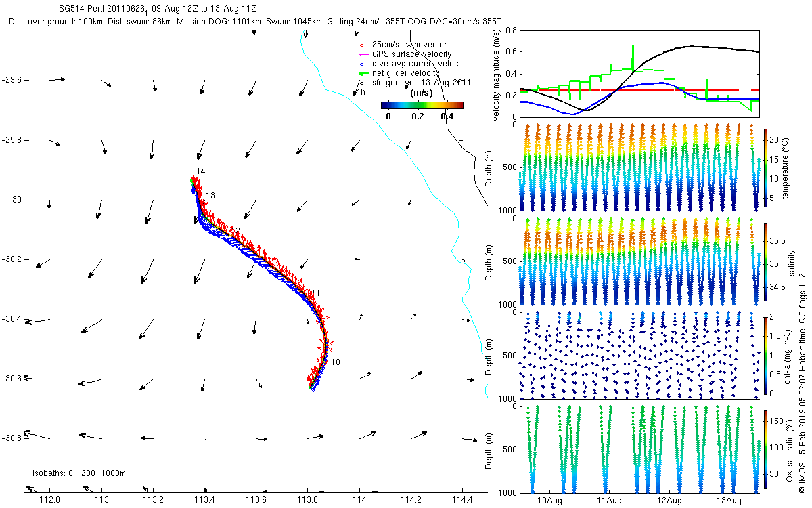Click the red arrow marker beside swim vector legend
Viewport: 812px width, 508px height.
click(363, 45)
